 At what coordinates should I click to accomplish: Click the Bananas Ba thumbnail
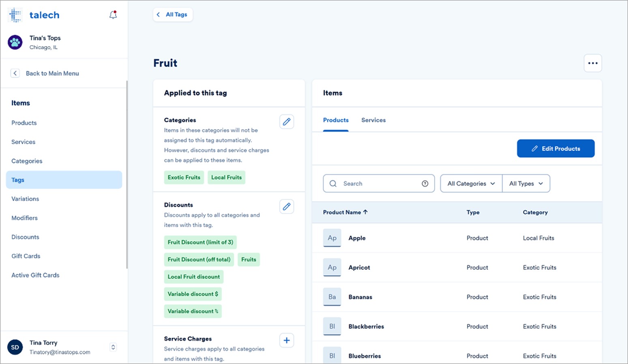tap(332, 297)
